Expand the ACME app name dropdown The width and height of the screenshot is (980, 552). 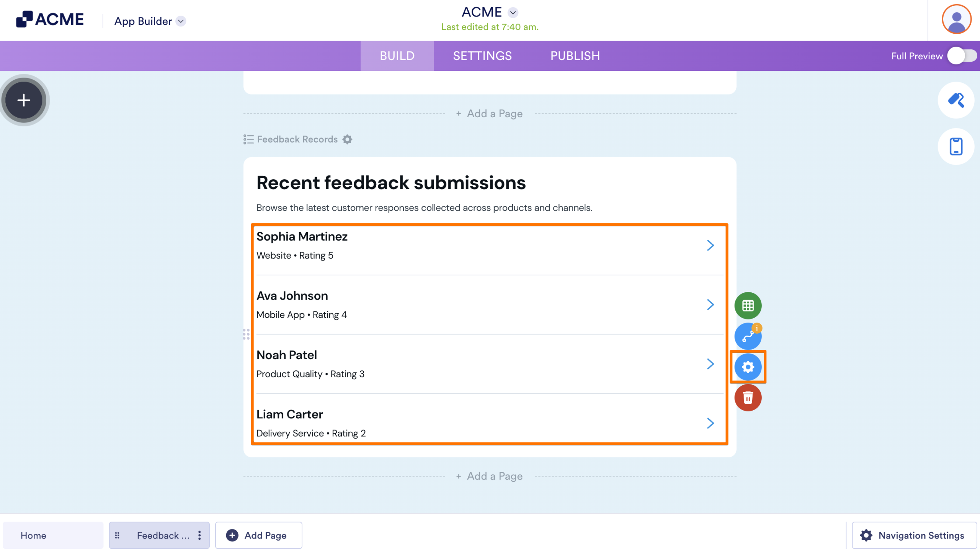(513, 13)
